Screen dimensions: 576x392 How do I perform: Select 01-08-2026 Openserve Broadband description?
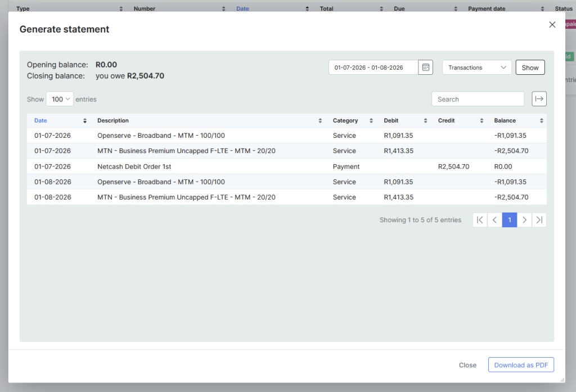161,182
